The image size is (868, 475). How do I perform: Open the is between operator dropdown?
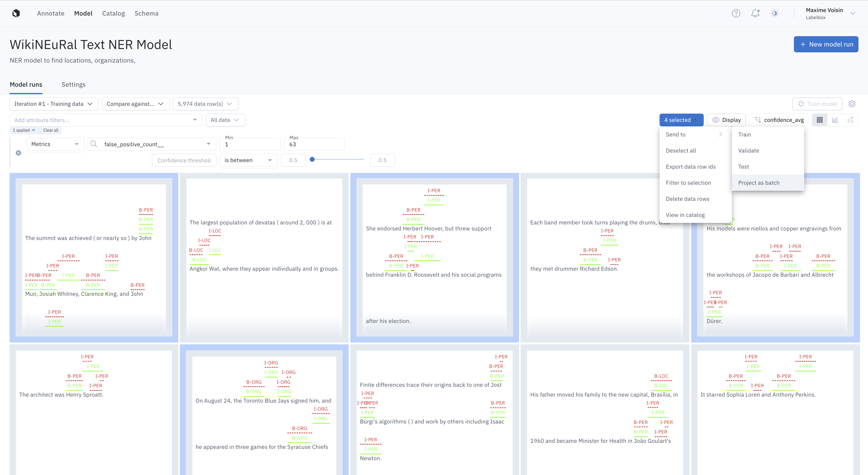pyautogui.click(x=248, y=160)
